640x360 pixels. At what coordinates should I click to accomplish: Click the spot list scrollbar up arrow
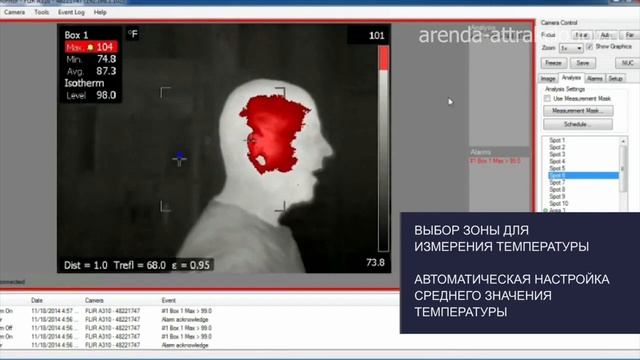pyautogui.click(x=623, y=141)
